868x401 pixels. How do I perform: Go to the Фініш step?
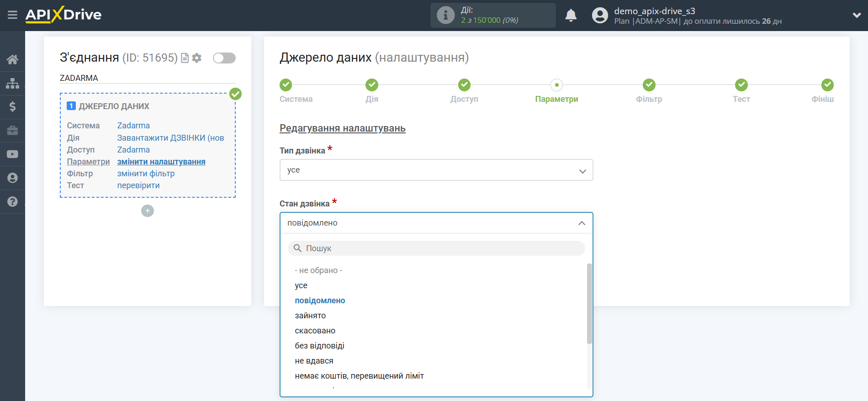tap(823, 90)
